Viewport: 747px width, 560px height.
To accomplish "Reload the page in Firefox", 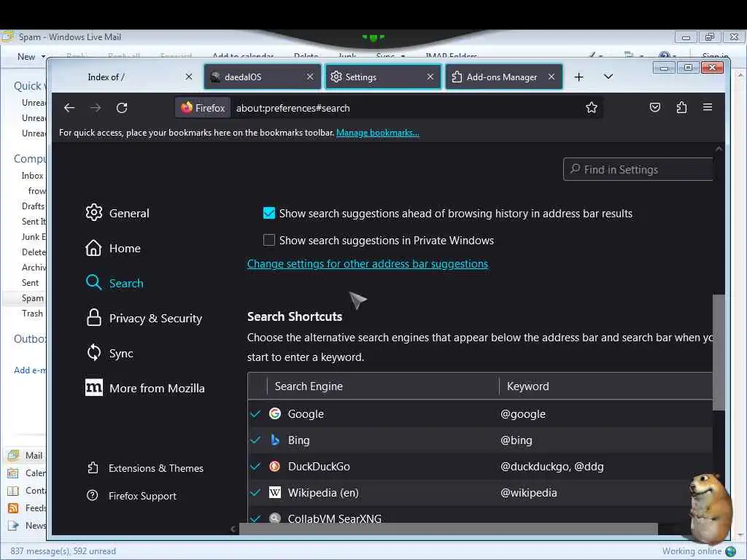I will 122,108.
